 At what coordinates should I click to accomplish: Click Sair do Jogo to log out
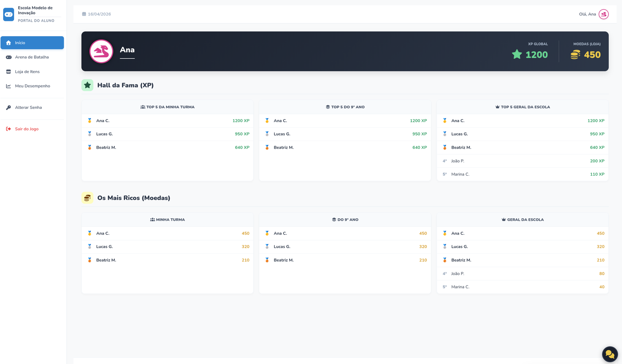click(26, 129)
